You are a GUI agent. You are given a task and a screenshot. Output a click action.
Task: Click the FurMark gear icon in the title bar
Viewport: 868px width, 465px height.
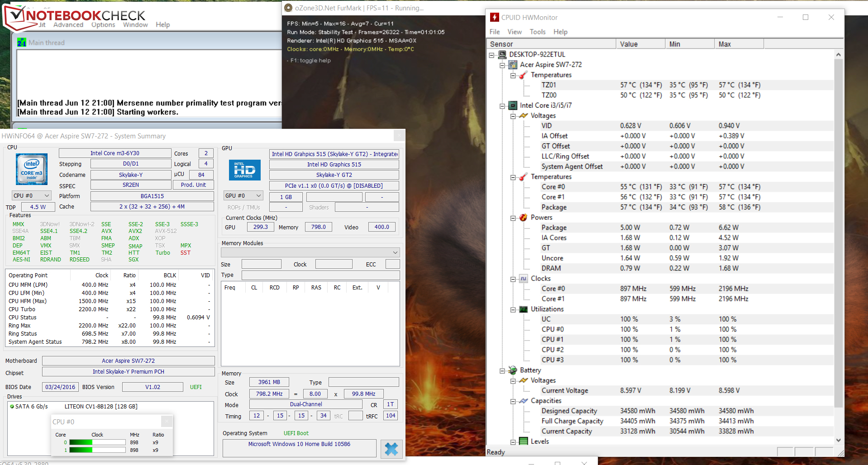288,8
